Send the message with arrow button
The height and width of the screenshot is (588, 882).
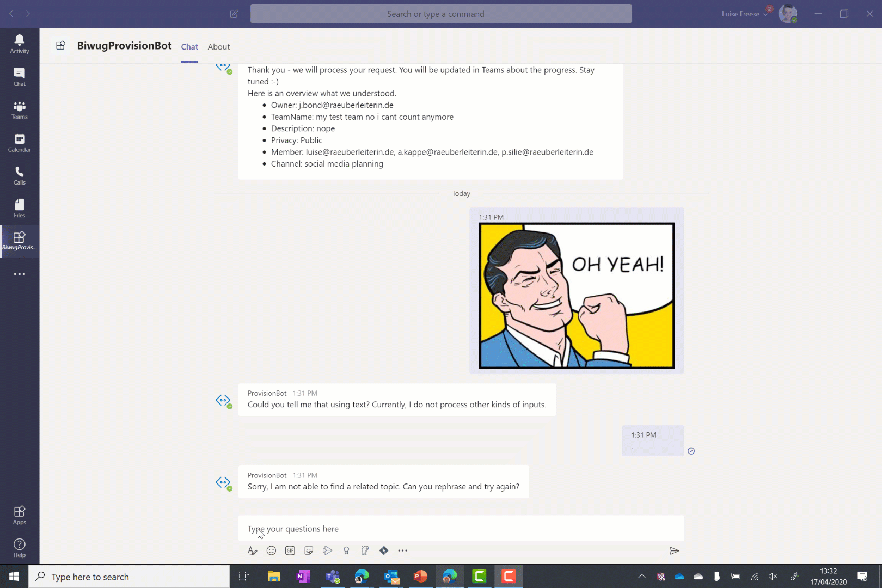(x=674, y=550)
